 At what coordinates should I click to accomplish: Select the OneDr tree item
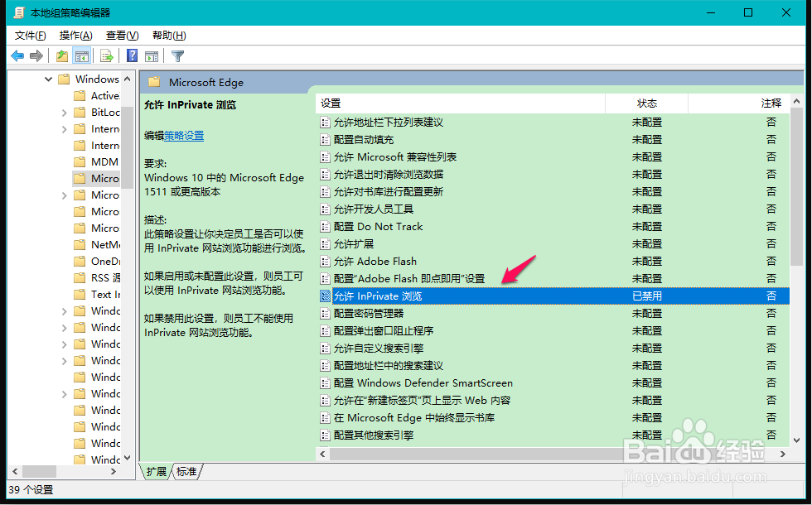point(106,262)
